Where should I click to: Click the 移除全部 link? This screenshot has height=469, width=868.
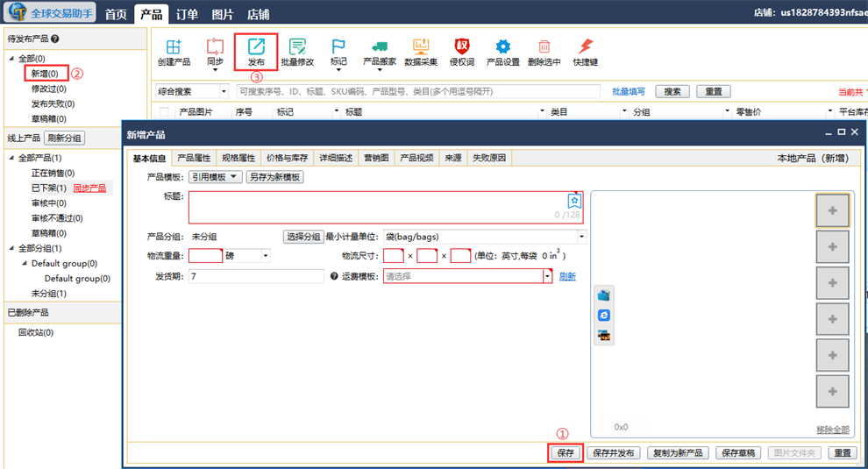(833, 430)
